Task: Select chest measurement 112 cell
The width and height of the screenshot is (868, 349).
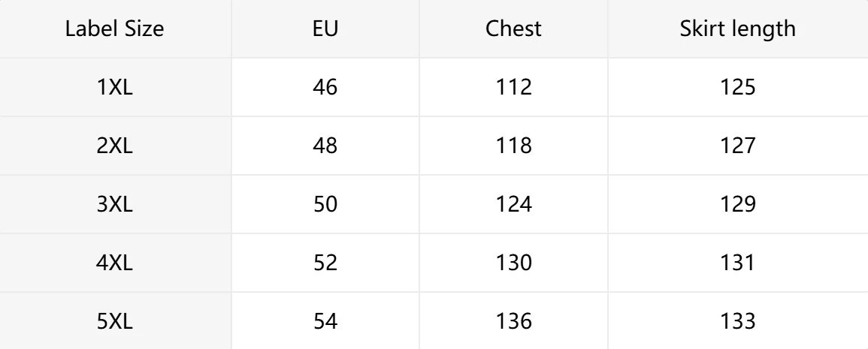Action: [513, 87]
